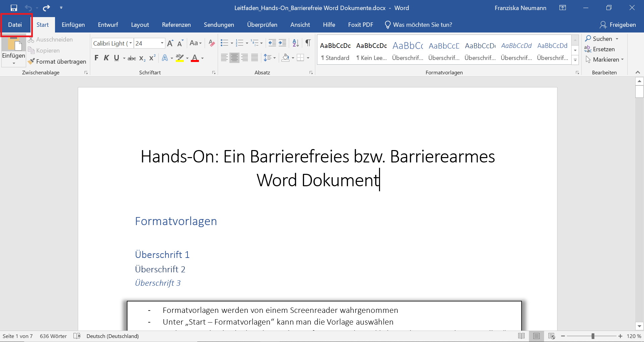Toggle underline with the U icon
The image size is (644, 342).
116,58
